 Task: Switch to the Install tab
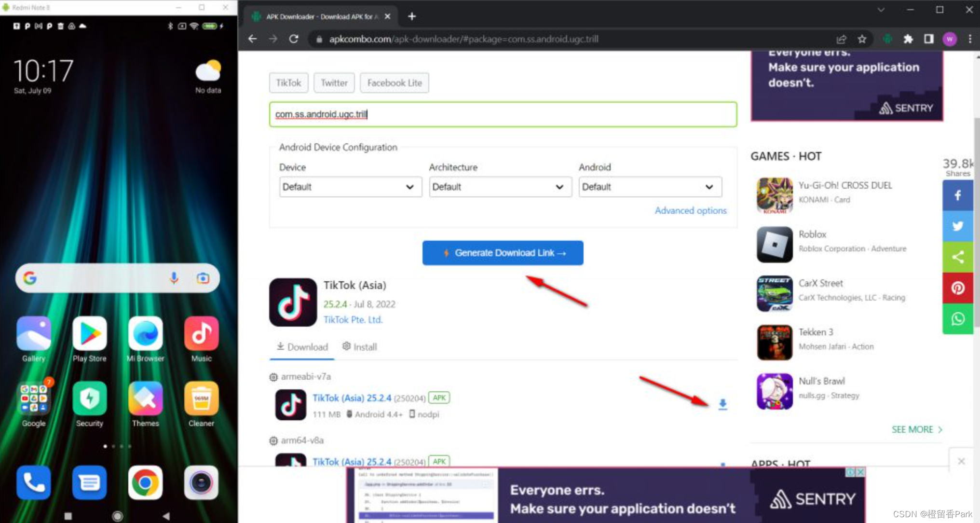tap(359, 347)
